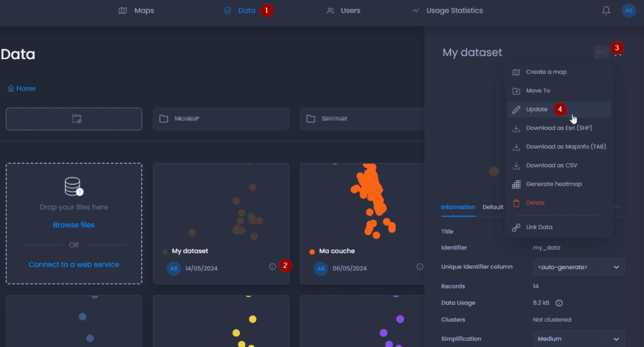Click the Data Usage info icon
This screenshot has height=347, width=644.
[x=559, y=303]
